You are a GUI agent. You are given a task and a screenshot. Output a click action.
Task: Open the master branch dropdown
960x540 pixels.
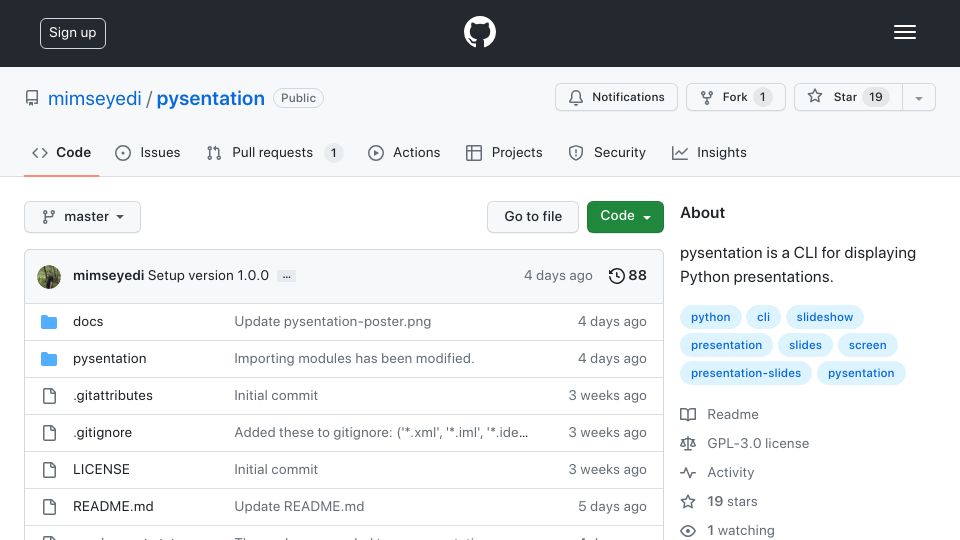83,217
